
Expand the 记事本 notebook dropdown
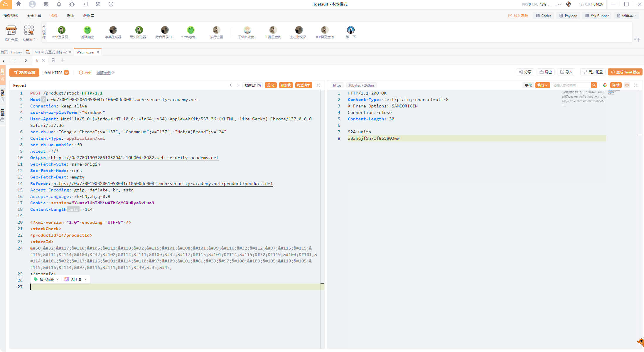pyautogui.click(x=626, y=16)
